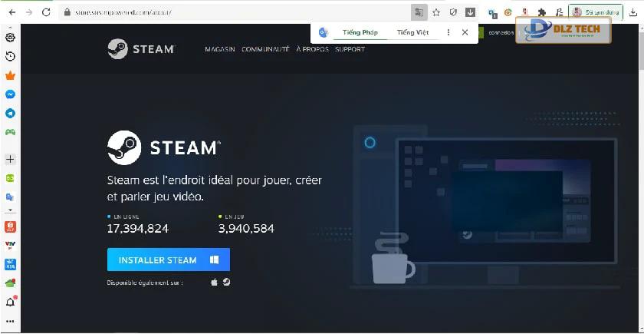The image size is (644, 334).
Task: Open the green robot-face sidebar icon
Action: [x=10, y=178]
